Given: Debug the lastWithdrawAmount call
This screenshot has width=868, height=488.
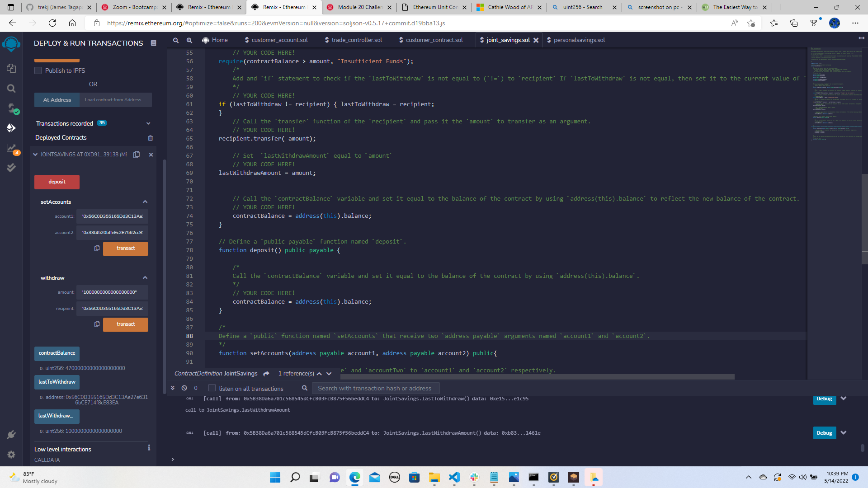Looking at the screenshot, I should coord(824,433).
